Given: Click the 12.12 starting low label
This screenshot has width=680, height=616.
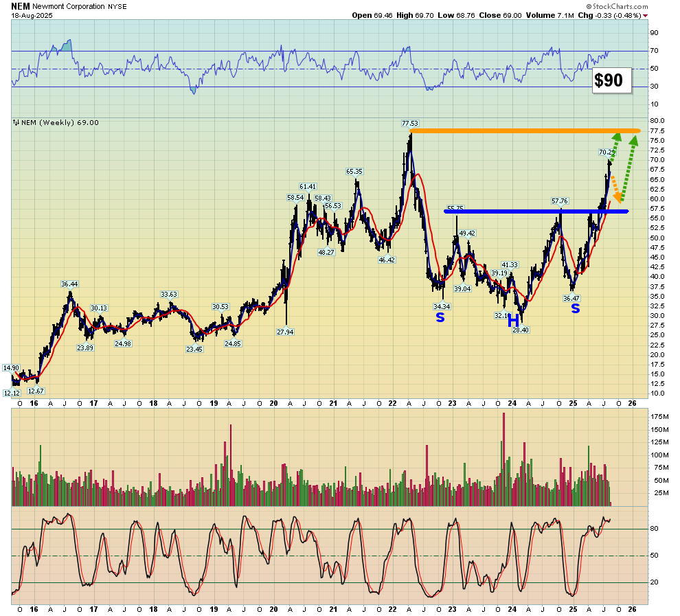Looking at the screenshot, I should coord(12,393).
